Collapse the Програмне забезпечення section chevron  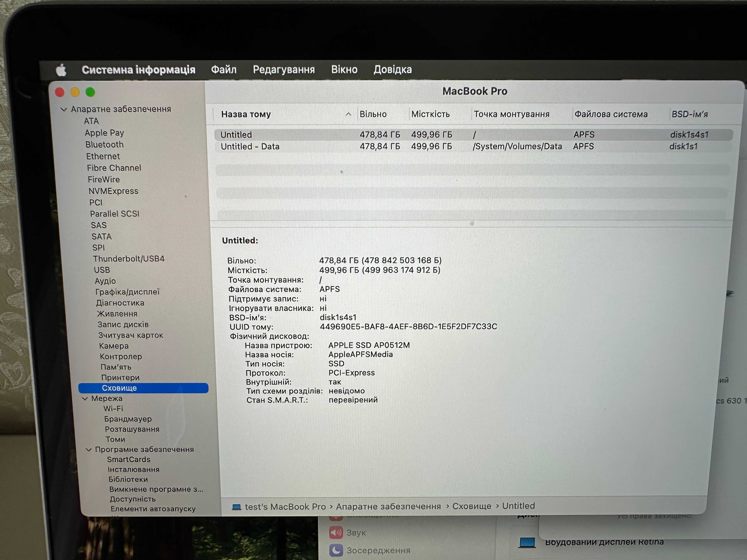point(89,450)
